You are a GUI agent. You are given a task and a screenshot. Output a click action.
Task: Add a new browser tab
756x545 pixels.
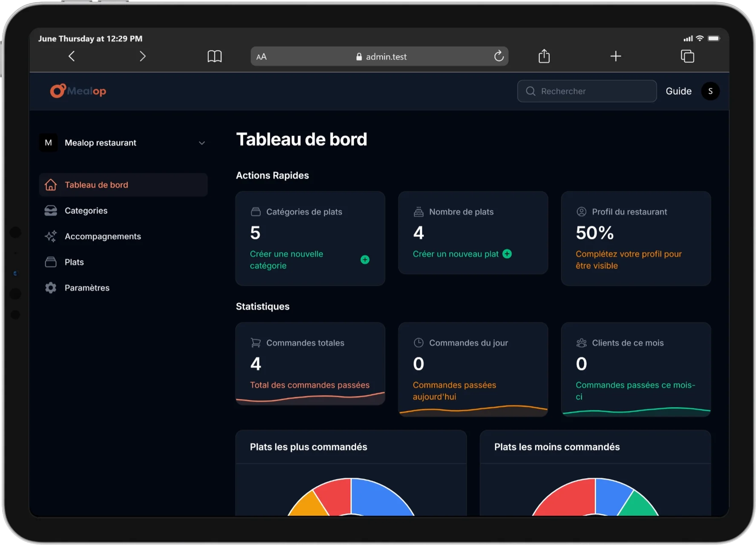[x=615, y=56]
